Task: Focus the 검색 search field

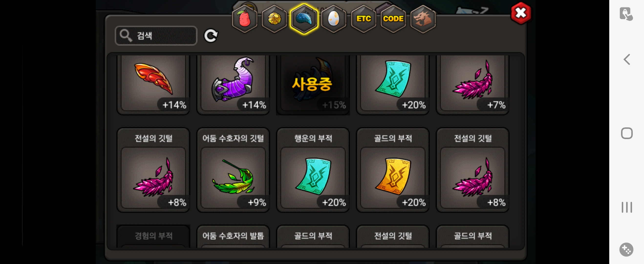Action: pos(156,35)
